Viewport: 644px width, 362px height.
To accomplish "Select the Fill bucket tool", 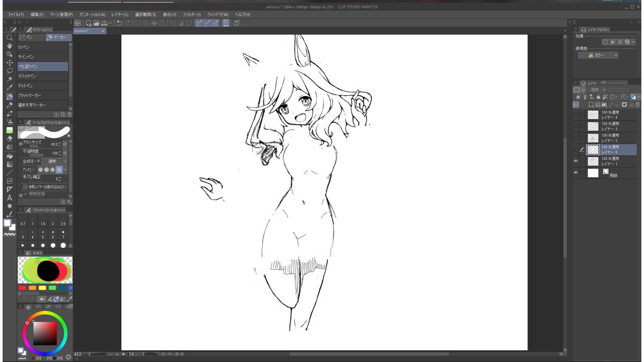I will [10, 156].
